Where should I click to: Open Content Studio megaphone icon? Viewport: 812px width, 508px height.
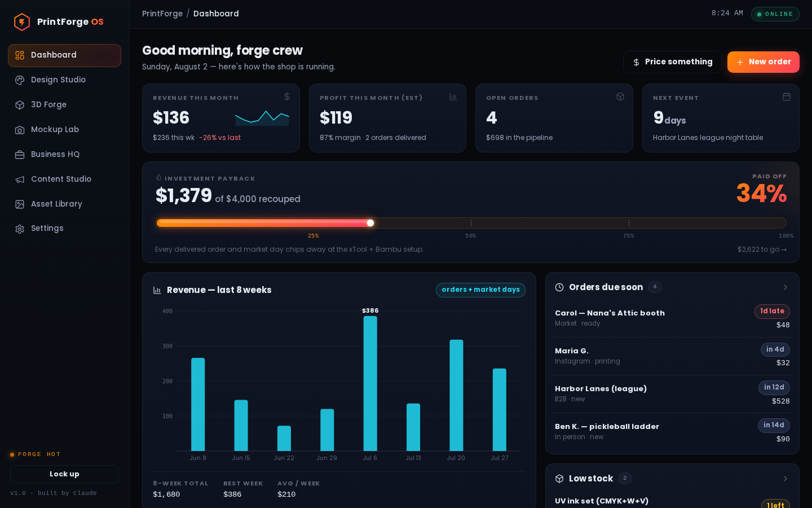click(x=20, y=179)
